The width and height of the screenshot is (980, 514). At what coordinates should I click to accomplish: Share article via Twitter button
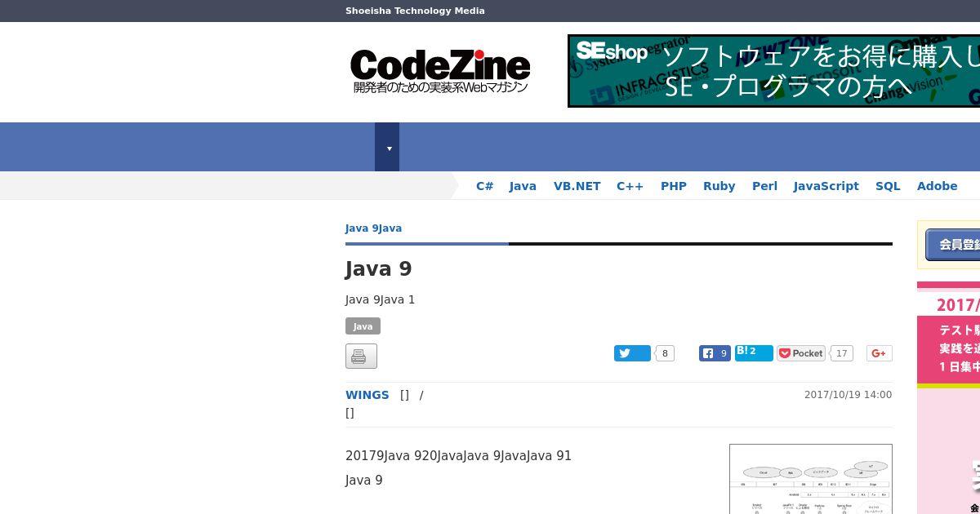pos(632,353)
